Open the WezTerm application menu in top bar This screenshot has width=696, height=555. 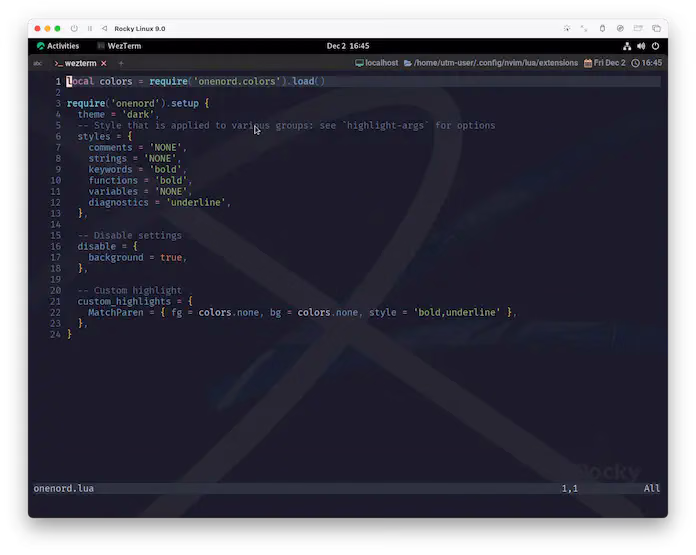119,46
